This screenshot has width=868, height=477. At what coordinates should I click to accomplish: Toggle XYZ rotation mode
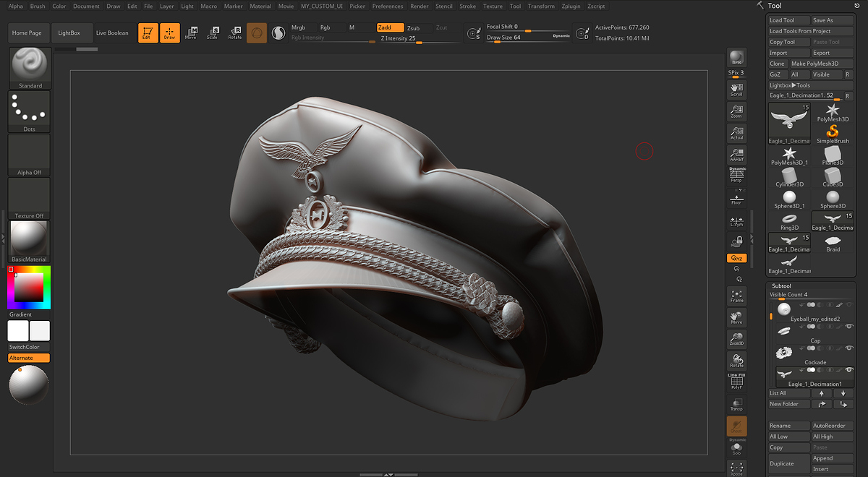(736, 258)
